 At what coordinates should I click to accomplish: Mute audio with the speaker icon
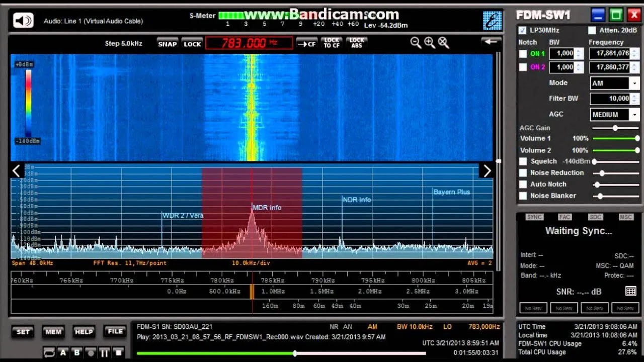click(23, 21)
